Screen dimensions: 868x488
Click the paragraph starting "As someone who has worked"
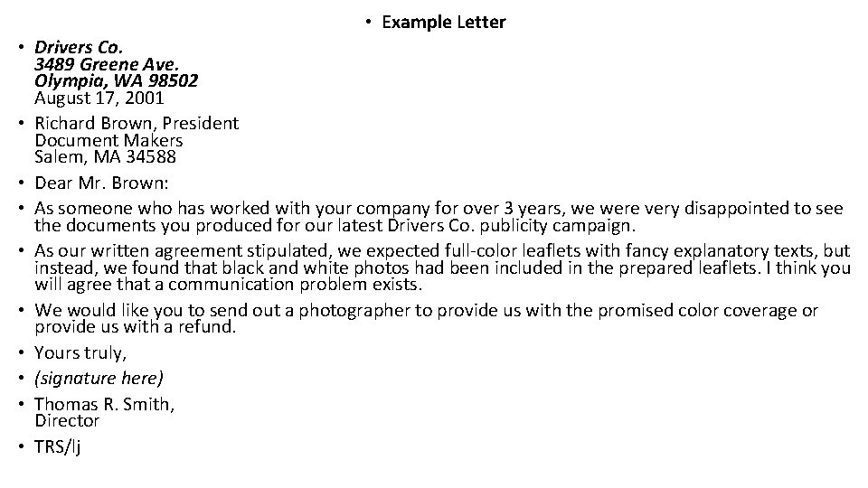(x=439, y=208)
